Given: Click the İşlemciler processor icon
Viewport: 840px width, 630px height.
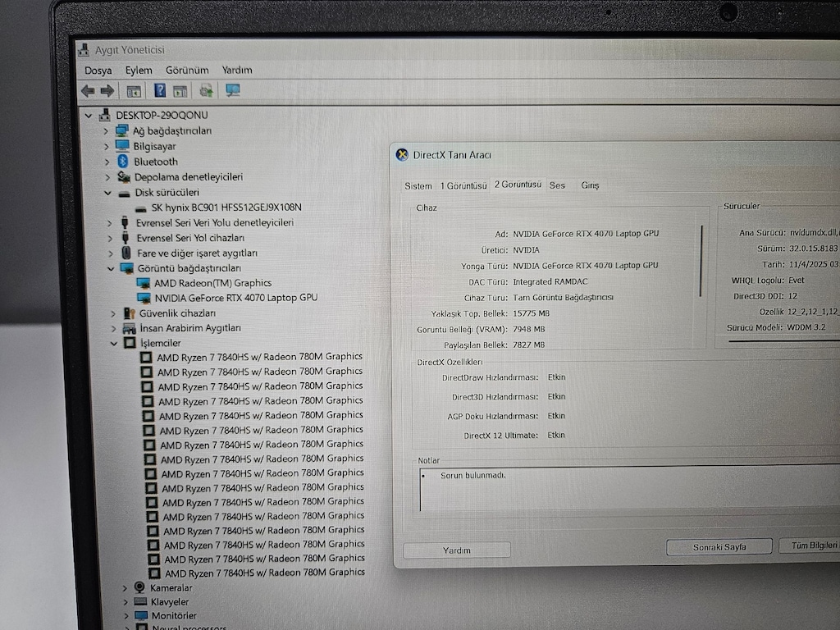Looking at the screenshot, I should [130, 343].
